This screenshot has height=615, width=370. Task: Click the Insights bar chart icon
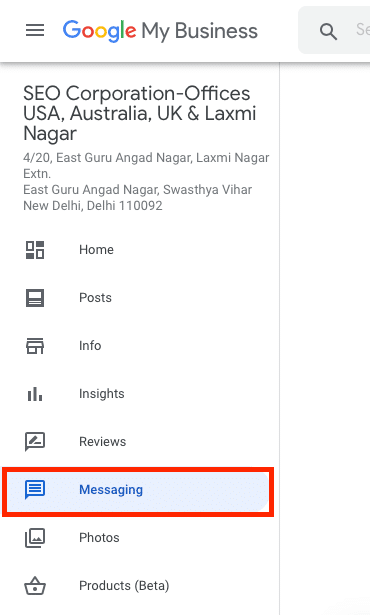[x=35, y=394]
